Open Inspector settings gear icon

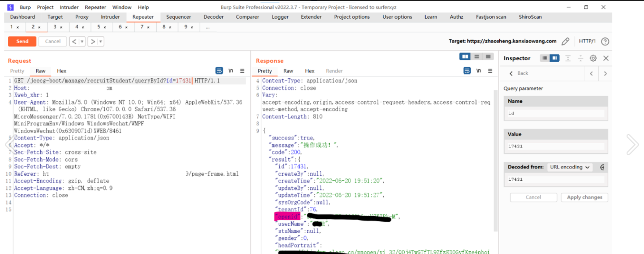click(x=593, y=58)
